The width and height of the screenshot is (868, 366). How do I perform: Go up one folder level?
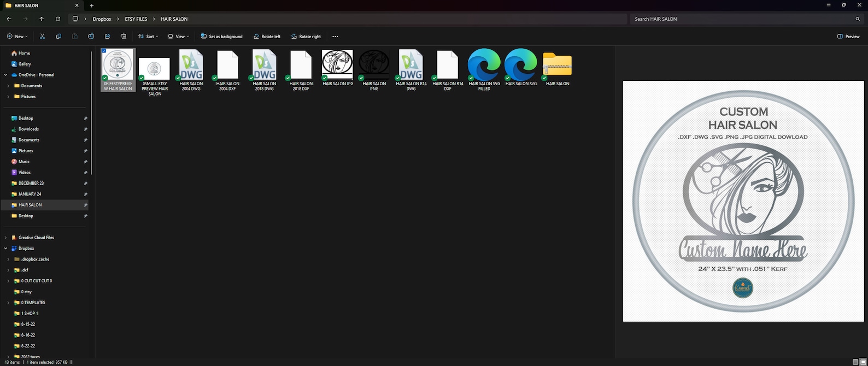(x=42, y=19)
